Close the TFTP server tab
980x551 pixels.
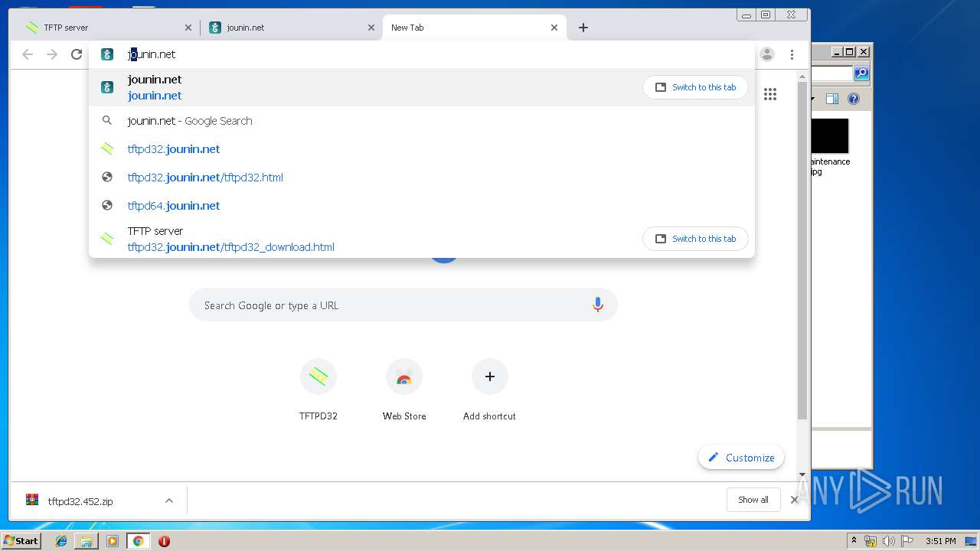click(x=188, y=28)
